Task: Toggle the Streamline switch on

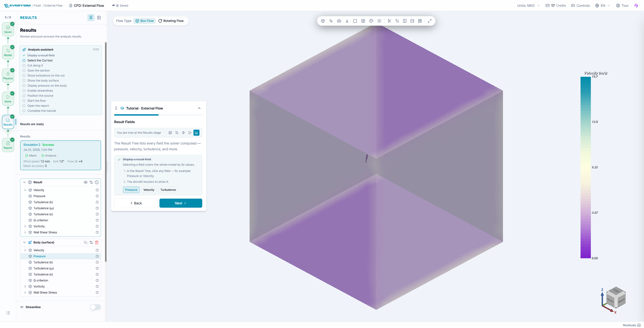Action: (x=95, y=307)
